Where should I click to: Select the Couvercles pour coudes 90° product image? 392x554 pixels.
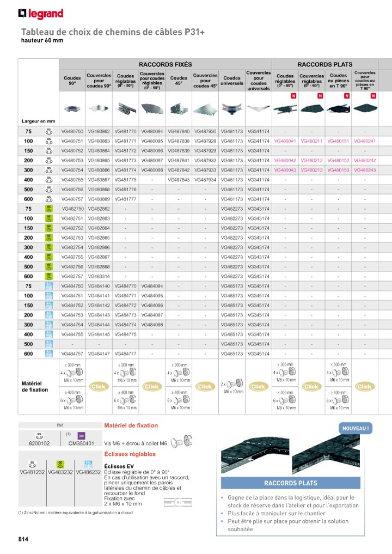point(99,108)
